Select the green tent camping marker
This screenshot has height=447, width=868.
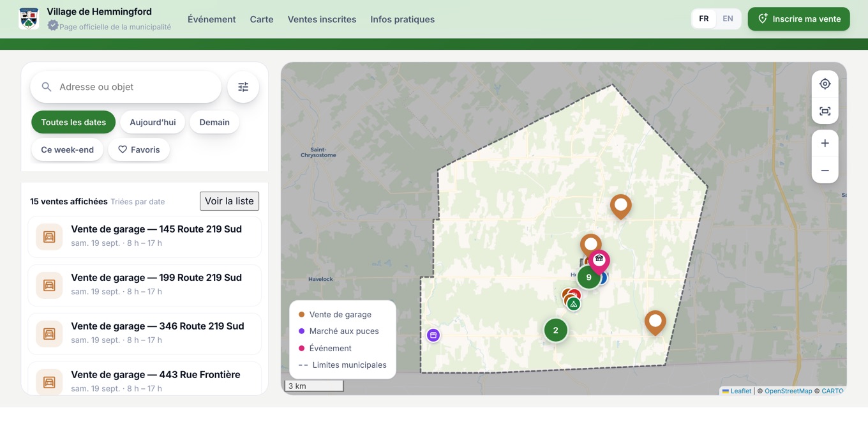pos(574,305)
